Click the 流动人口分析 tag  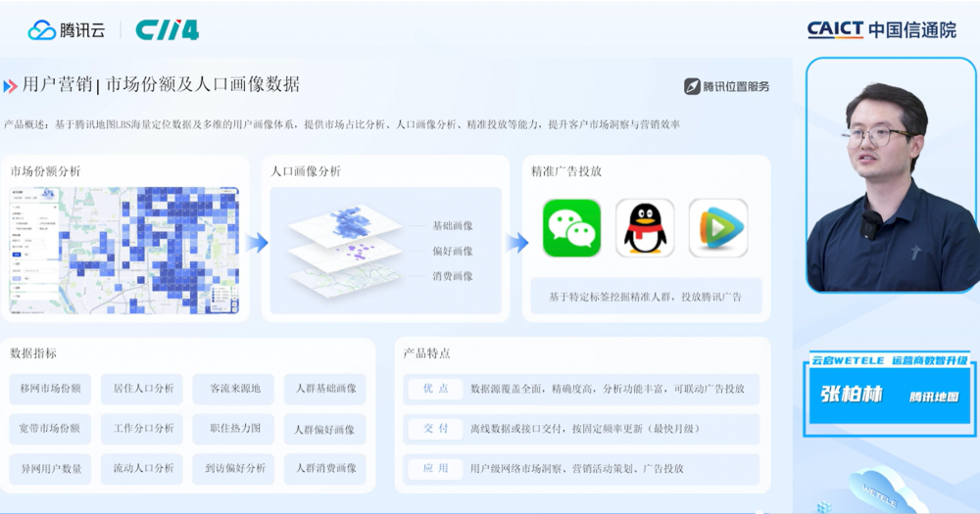click(x=142, y=468)
